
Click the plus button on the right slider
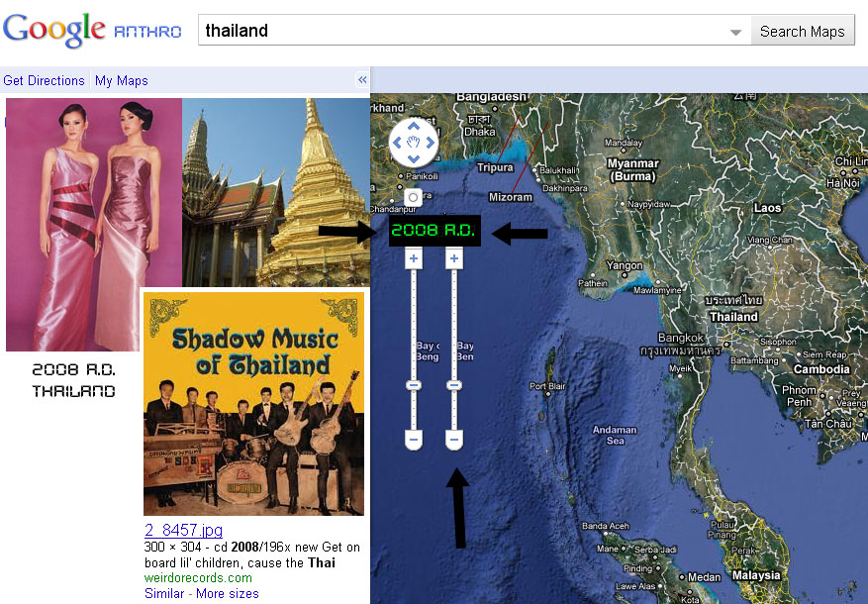pyautogui.click(x=453, y=259)
